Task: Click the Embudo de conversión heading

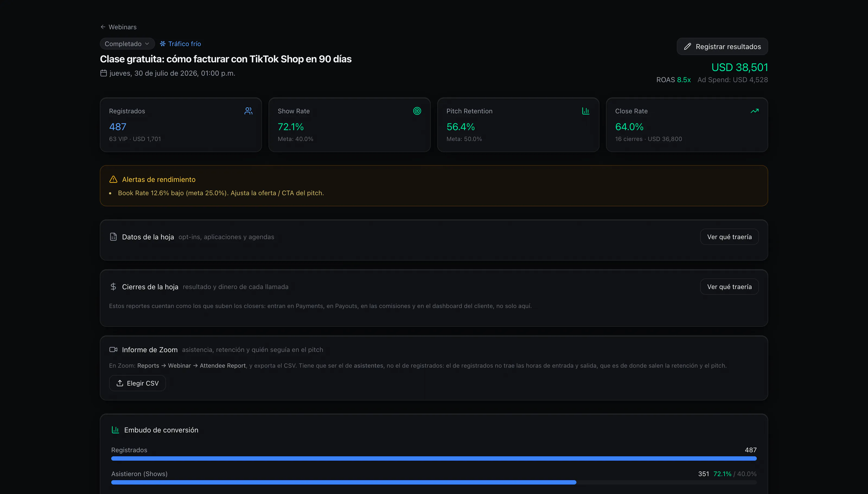Action: point(161,430)
